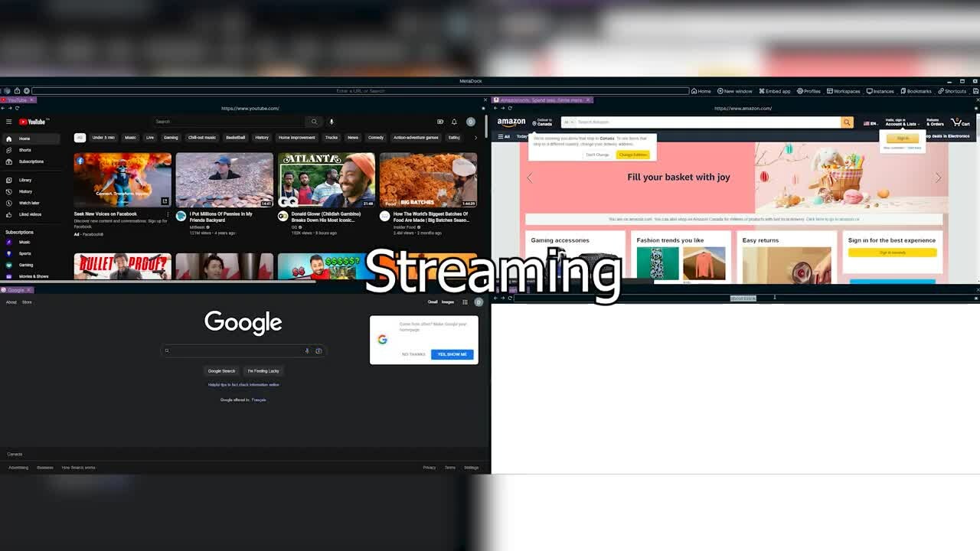Click YouTube voice search microphone icon

click(332, 122)
